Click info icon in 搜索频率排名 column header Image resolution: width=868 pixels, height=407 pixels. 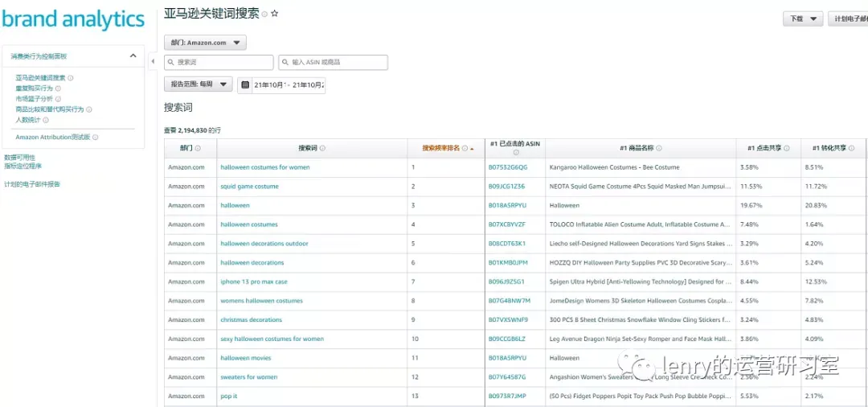point(465,149)
